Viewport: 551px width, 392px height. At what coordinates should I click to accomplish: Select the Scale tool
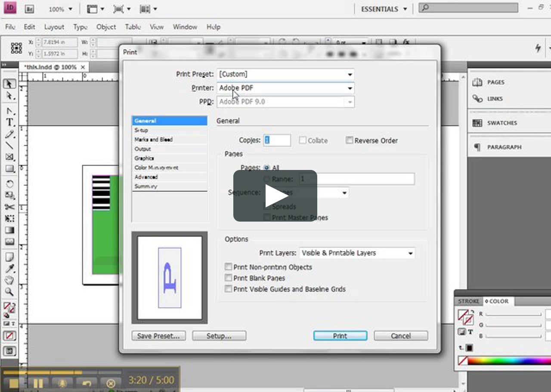click(x=9, y=195)
